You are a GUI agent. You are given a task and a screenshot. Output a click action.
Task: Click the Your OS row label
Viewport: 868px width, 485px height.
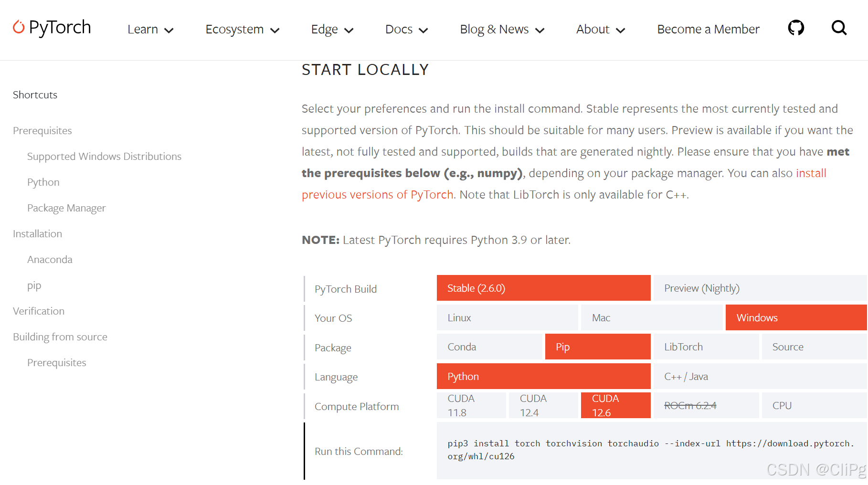[x=333, y=318]
